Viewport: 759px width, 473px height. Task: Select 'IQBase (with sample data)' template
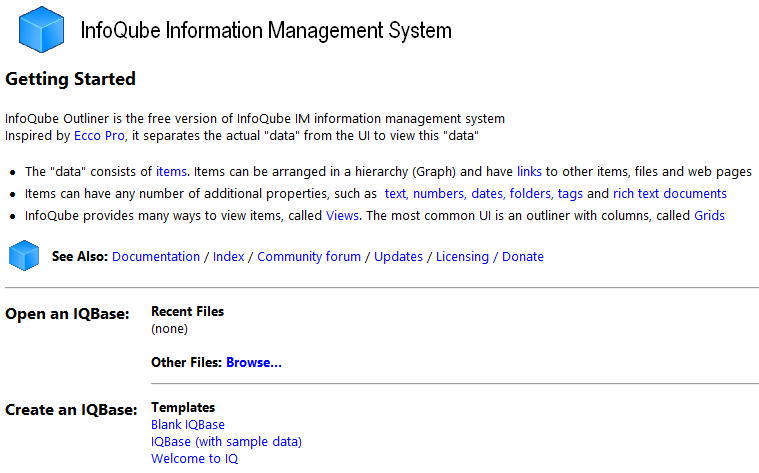tap(227, 442)
